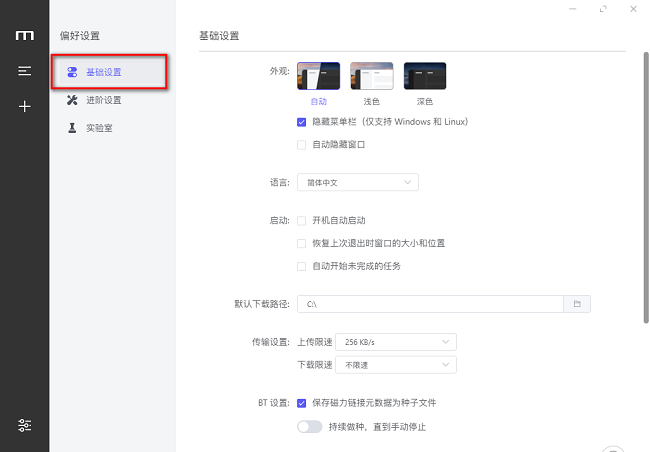Image resolution: width=650 pixels, height=452 pixels.
Task: Enable 开机自动启动 checkbox
Action: 301,220
